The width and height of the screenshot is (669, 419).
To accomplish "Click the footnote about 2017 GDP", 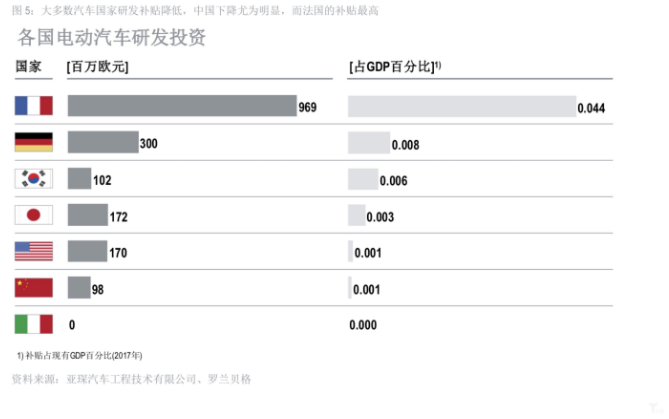I will tap(80, 355).
